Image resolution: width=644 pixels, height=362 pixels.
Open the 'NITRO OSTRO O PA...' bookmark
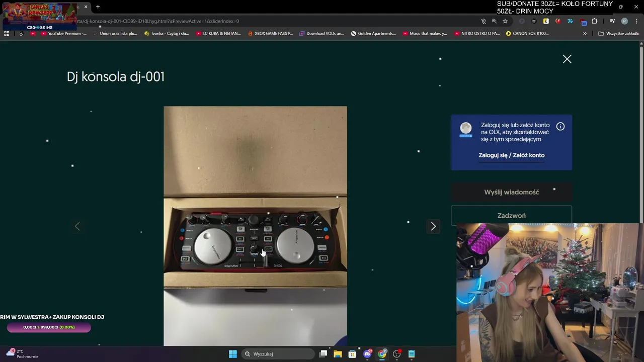477,34
